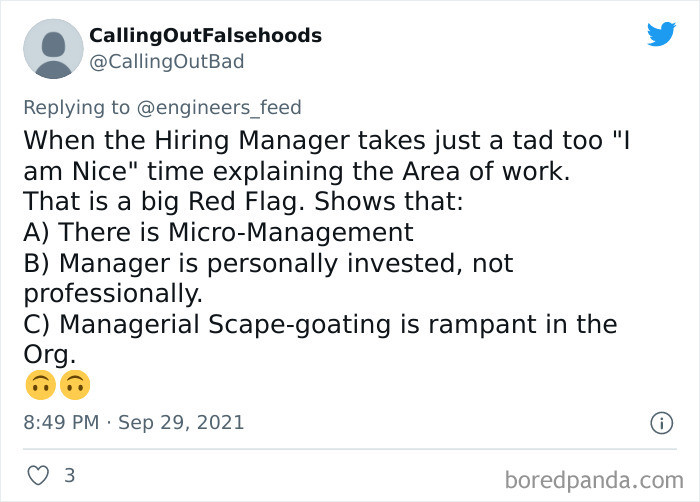Viewport: 700px width, 502px height.
Task: Open the CallingOutFalsehoods display name
Action: (x=205, y=35)
